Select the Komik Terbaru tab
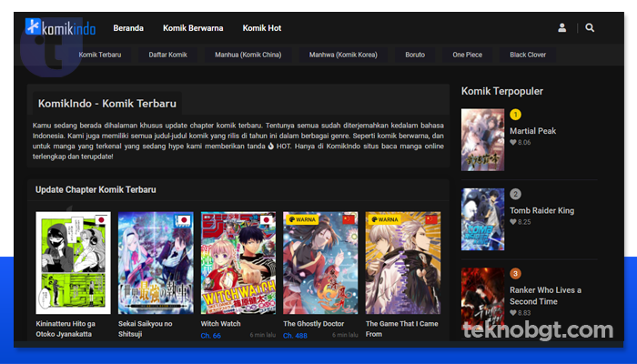This screenshot has height=364, width=637. 100,55
